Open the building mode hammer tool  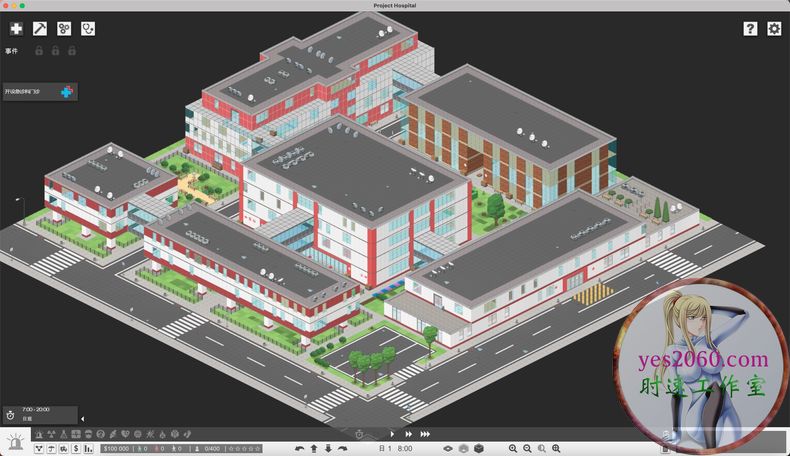40,29
